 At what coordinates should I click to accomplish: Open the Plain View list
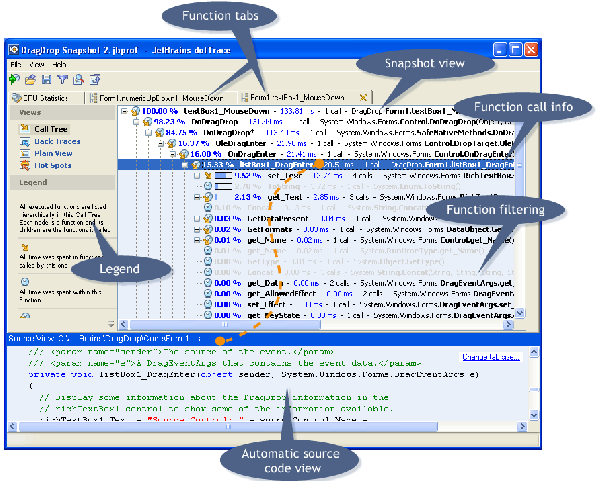(53, 153)
